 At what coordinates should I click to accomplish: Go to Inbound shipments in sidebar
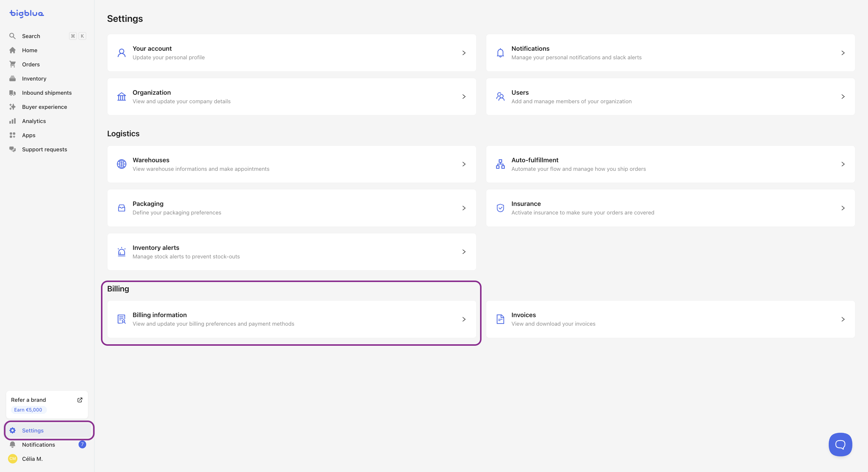(x=47, y=93)
